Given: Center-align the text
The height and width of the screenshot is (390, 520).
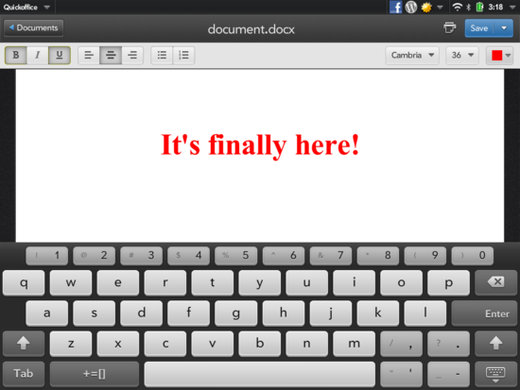Looking at the screenshot, I should pyautogui.click(x=110, y=55).
